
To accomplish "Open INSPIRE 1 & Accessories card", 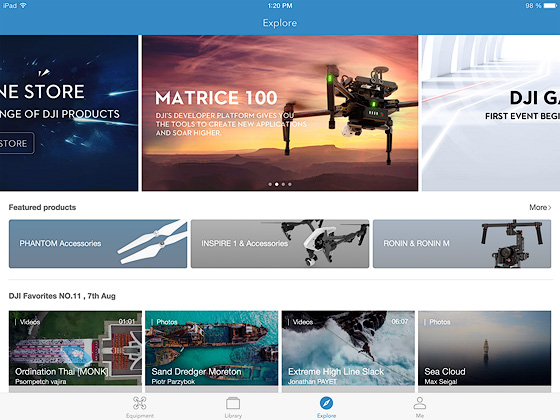I will (280, 244).
